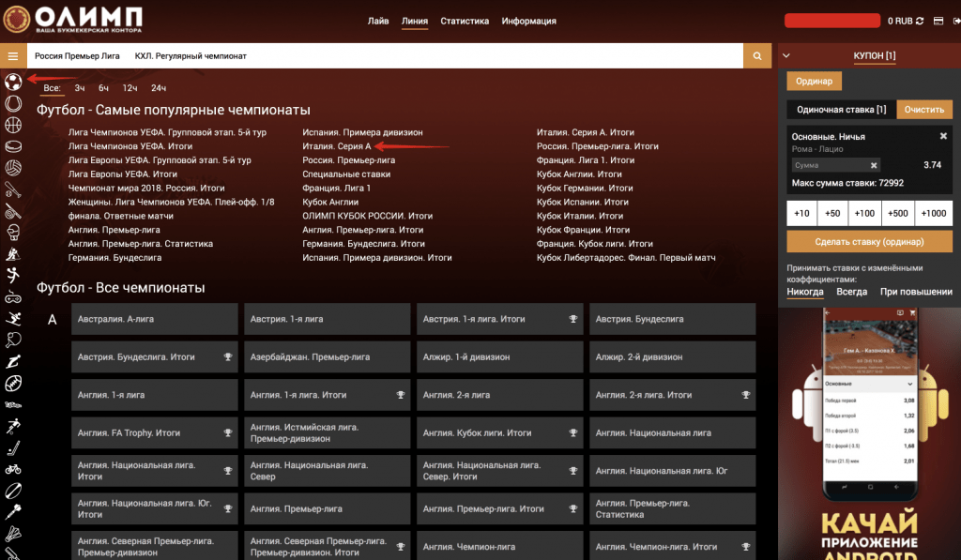Collapse the Купон panel chevron

[786, 55]
